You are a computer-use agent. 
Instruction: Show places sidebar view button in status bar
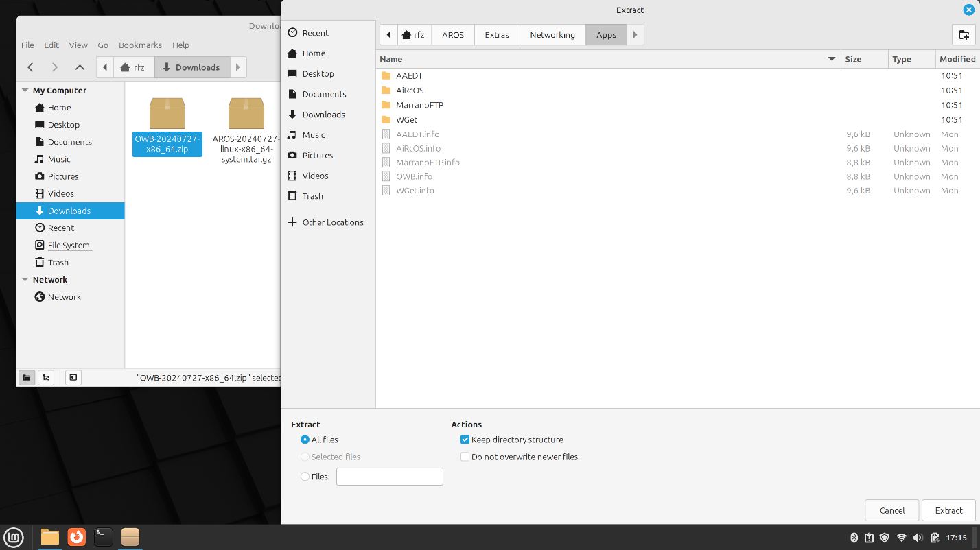(27, 377)
